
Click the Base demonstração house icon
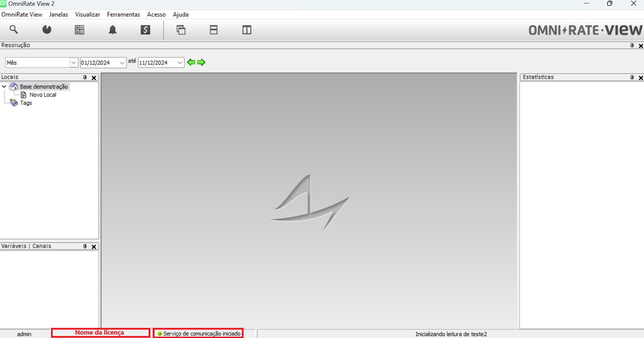[14, 87]
